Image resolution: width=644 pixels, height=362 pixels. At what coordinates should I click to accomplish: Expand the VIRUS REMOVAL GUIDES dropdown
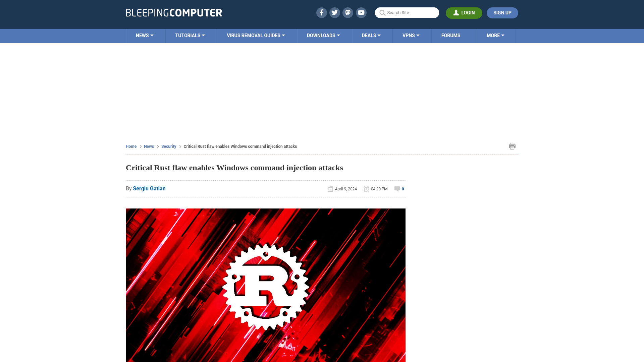click(256, 35)
